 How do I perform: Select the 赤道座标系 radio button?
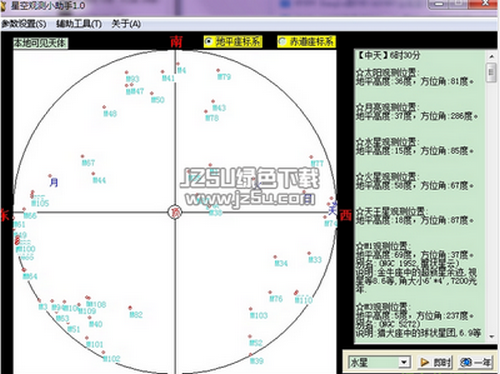coord(282,41)
